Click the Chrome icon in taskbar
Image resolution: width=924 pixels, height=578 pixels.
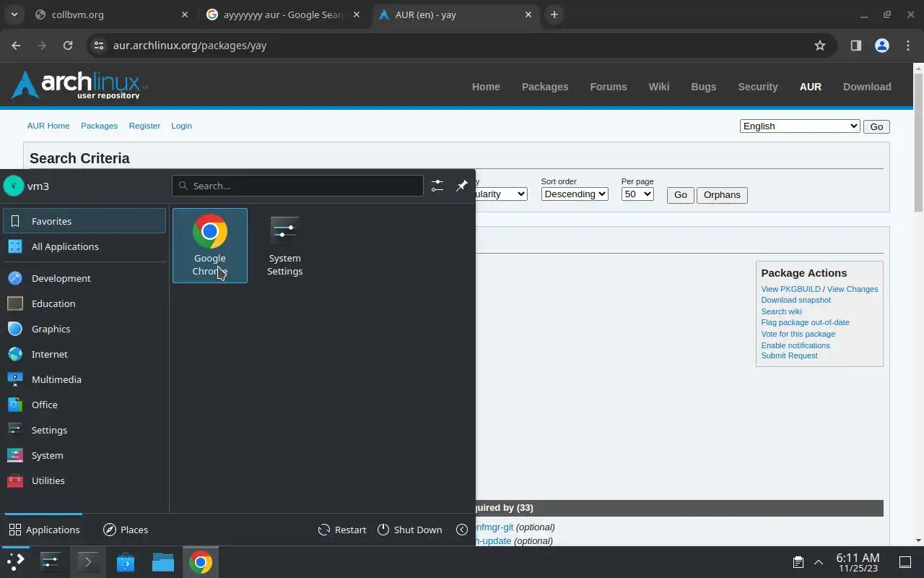201,562
